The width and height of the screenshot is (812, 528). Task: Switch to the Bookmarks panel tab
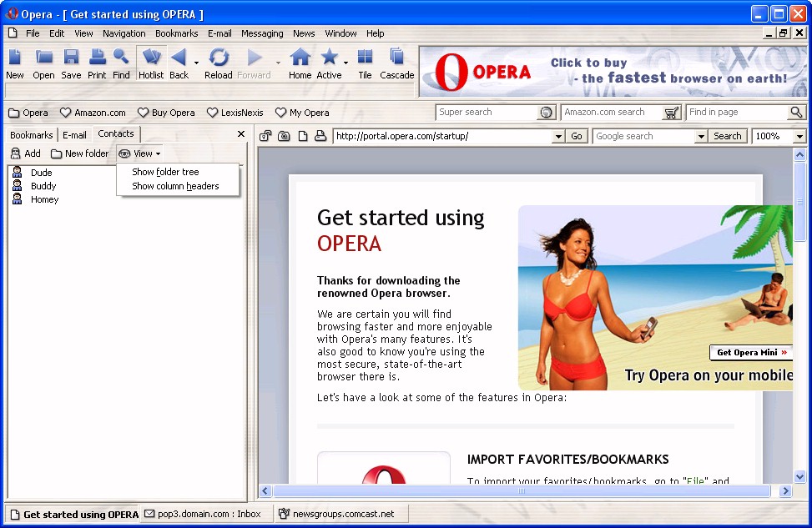tap(32, 134)
